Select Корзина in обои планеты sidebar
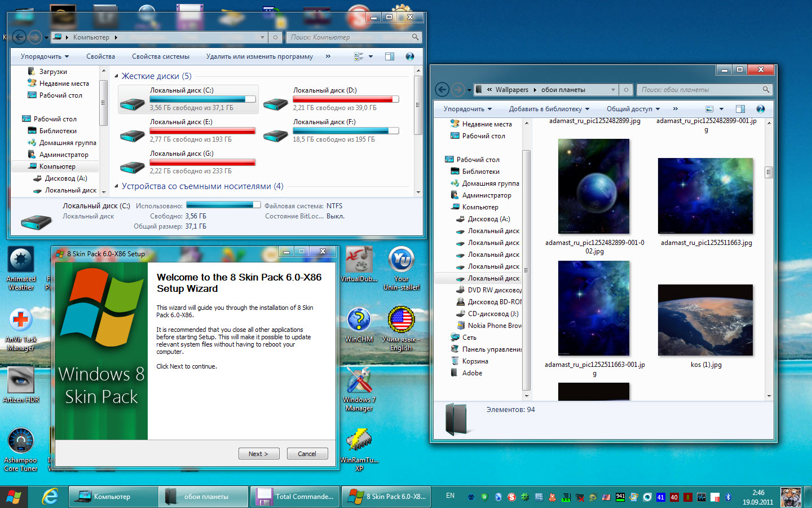This screenshot has width=812, height=508. click(x=475, y=361)
